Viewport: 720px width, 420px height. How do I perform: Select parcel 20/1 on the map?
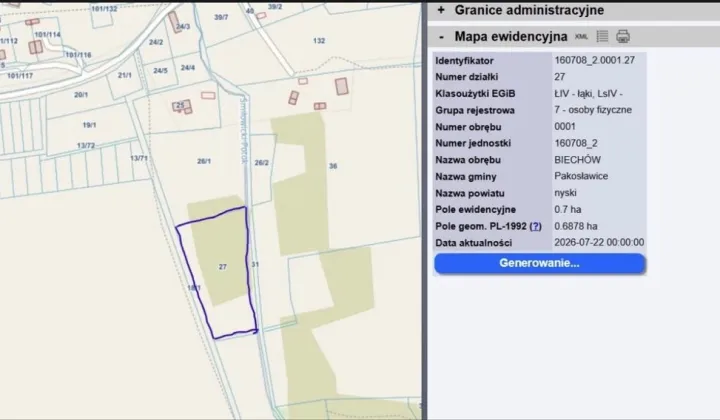click(x=81, y=95)
